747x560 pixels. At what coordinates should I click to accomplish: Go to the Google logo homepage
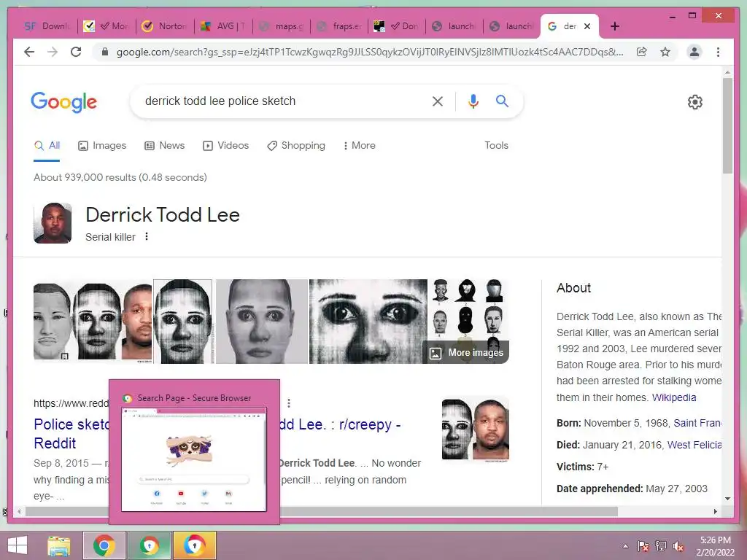tap(64, 102)
